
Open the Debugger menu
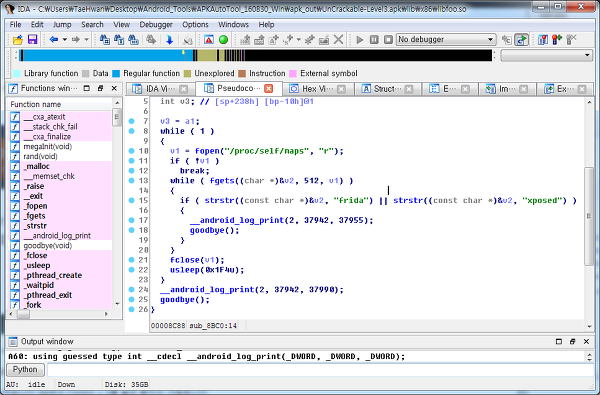pos(156,24)
